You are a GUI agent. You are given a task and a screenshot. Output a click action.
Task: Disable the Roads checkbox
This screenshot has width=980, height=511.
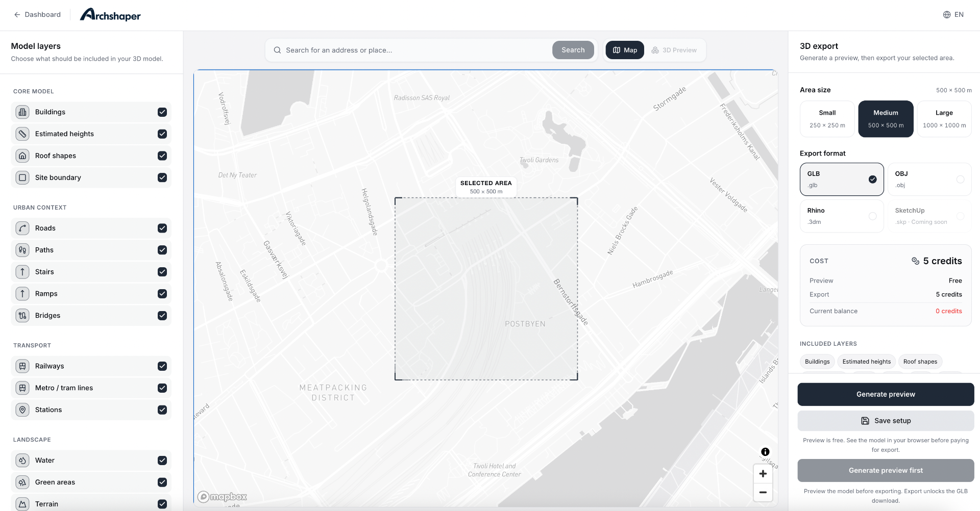tap(162, 228)
